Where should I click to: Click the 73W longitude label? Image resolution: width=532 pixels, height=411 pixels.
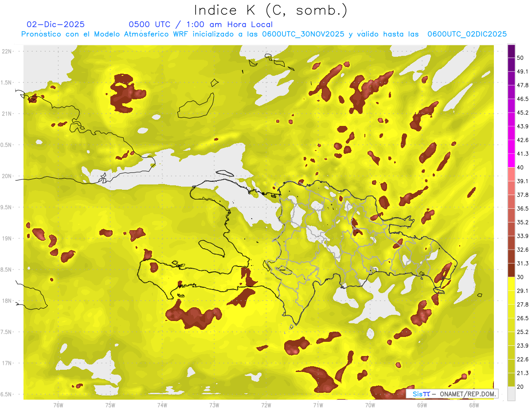214,405
